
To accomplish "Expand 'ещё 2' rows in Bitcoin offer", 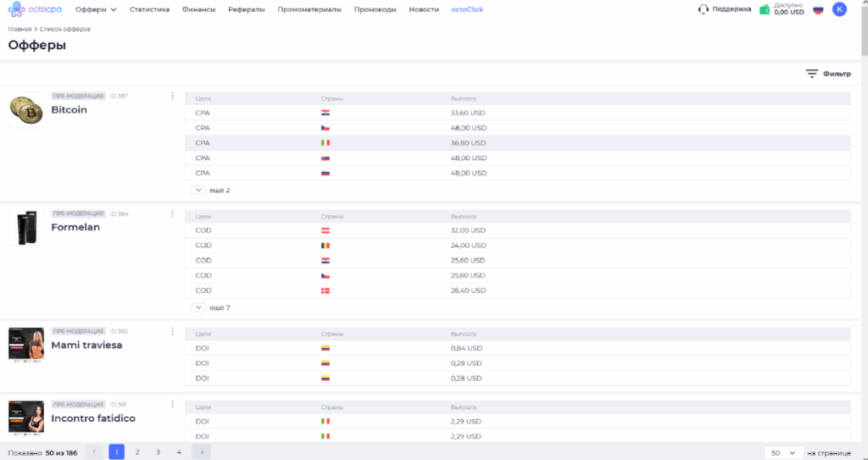I will pyautogui.click(x=199, y=190).
